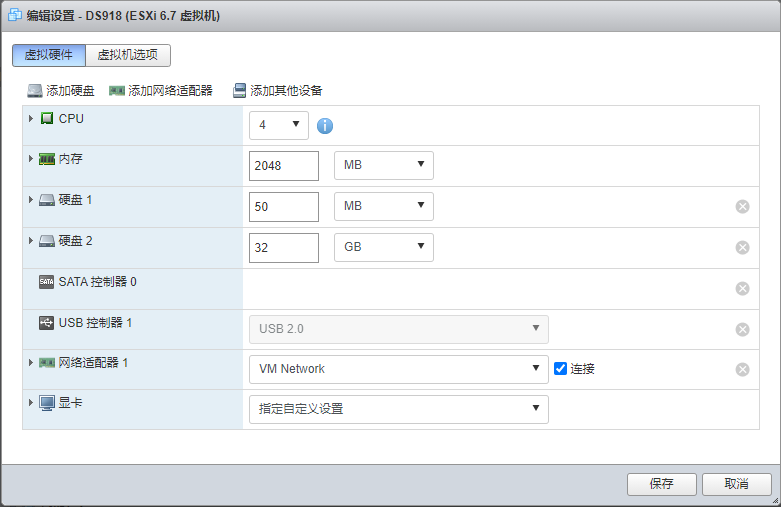Switch to the 虚拟机选项 tab
781x507 pixels.
(x=128, y=55)
